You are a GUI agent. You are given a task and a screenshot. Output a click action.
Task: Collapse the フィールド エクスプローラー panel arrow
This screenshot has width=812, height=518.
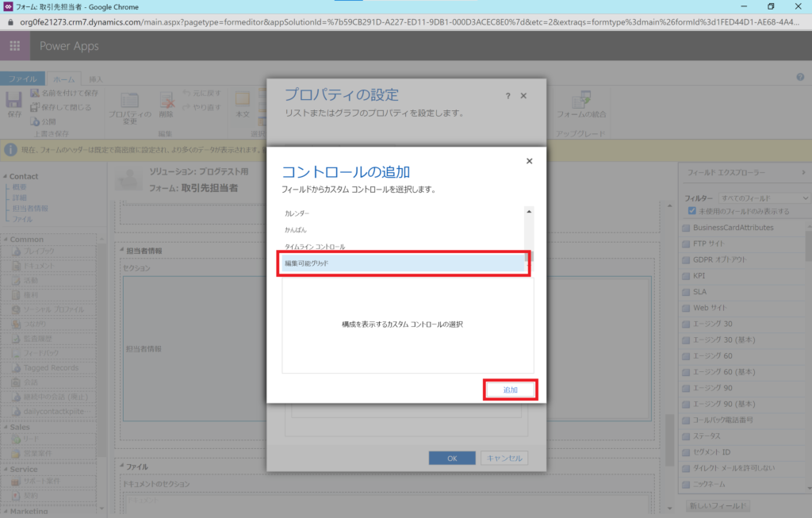click(802, 173)
